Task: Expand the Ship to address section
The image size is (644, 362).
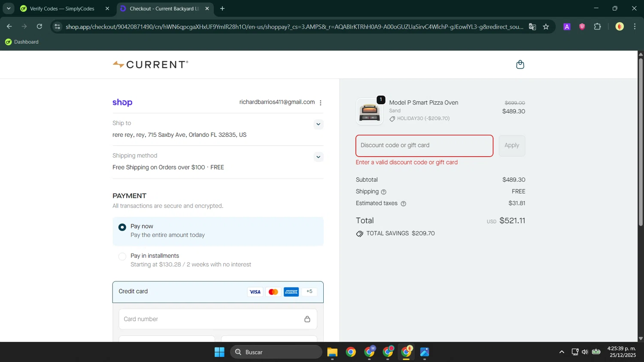Action: tap(318, 124)
